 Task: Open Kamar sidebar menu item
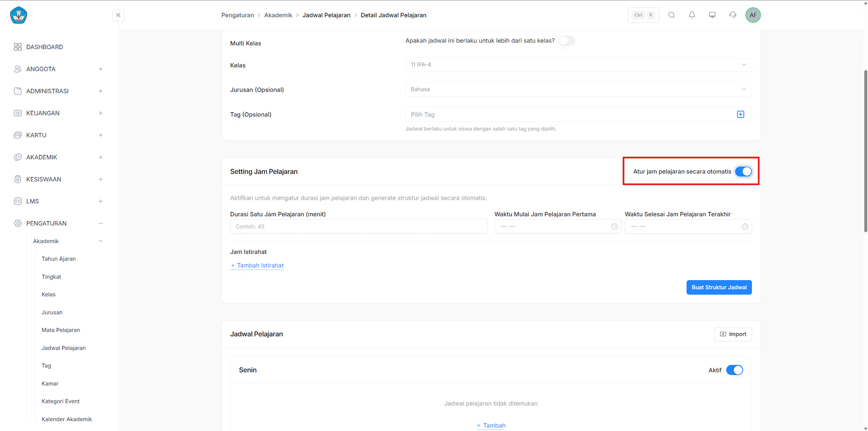50,384
